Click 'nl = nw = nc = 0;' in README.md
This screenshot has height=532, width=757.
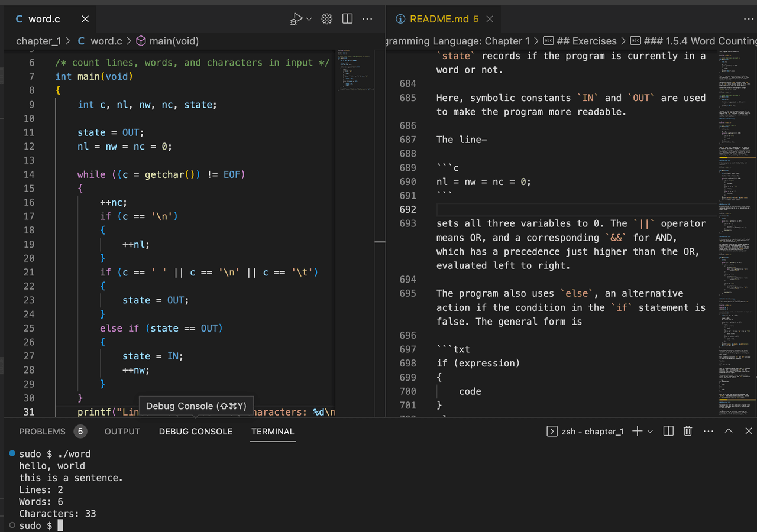coord(484,181)
